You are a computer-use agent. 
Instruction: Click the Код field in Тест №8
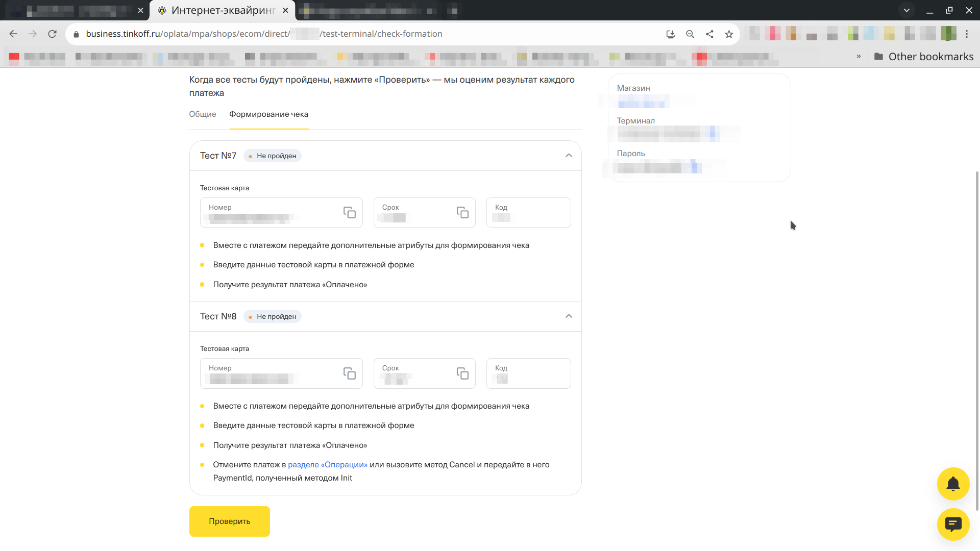point(528,373)
